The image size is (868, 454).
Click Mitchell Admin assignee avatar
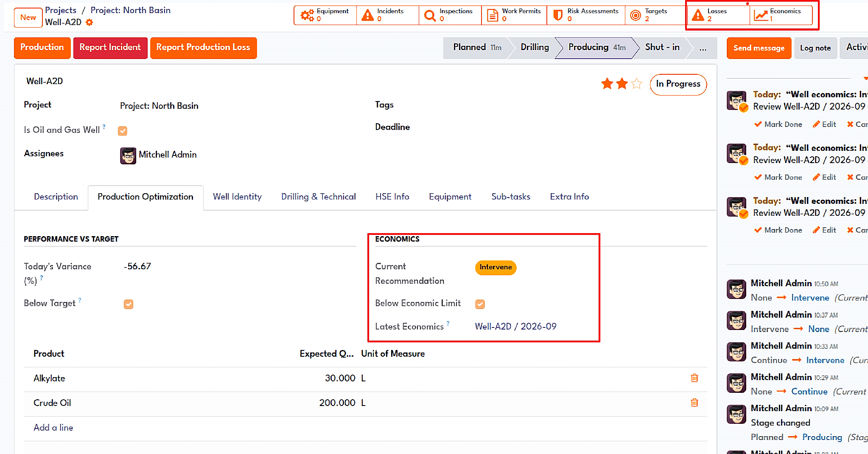tap(128, 155)
